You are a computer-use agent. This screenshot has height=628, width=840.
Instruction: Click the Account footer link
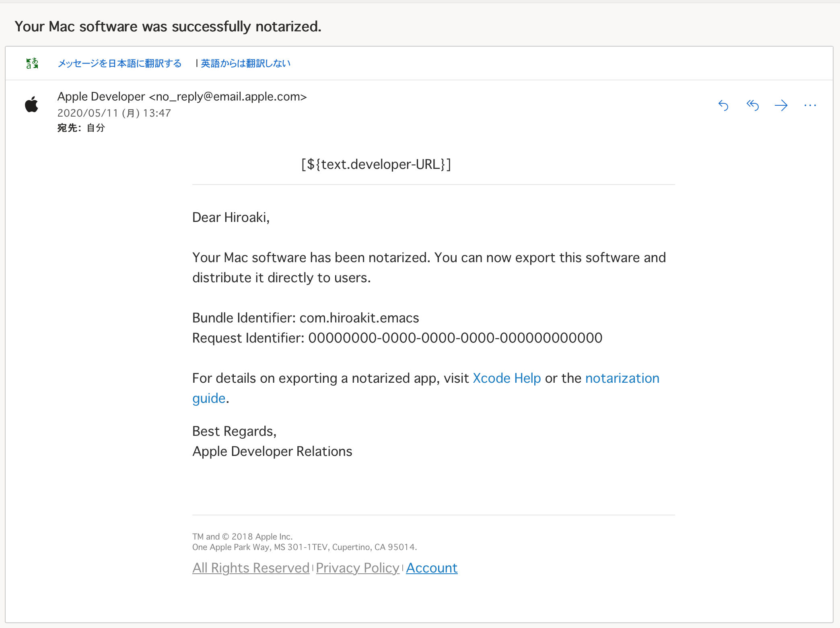[x=432, y=568]
